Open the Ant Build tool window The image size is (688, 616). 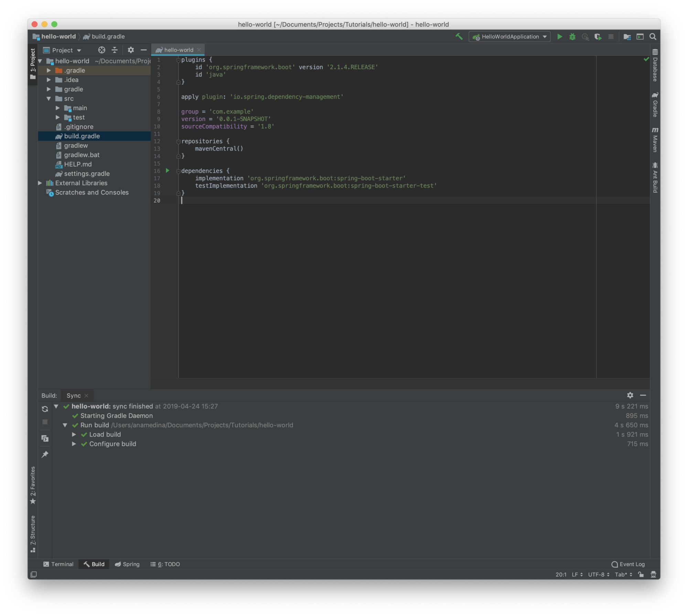[x=655, y=178]
